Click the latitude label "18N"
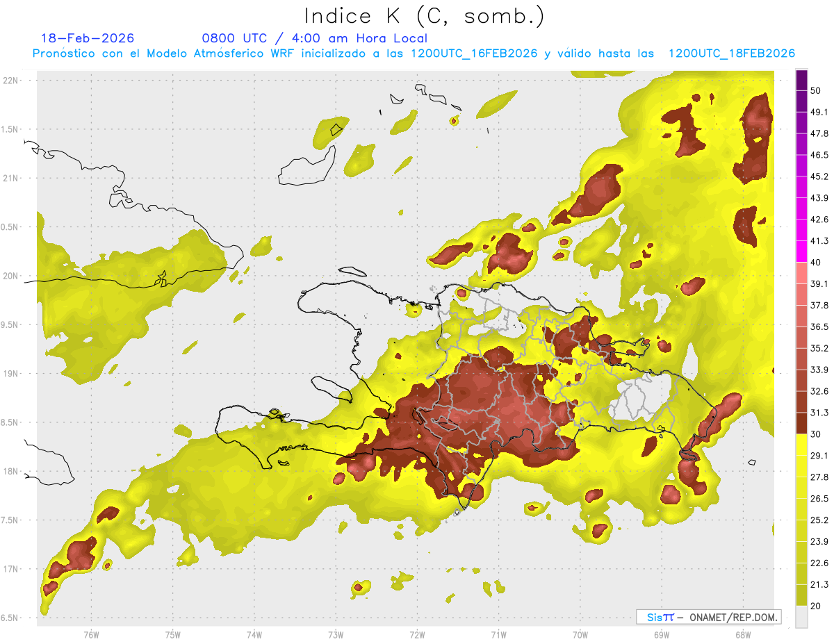Viewport: 834px width, 644px height. 11,472
